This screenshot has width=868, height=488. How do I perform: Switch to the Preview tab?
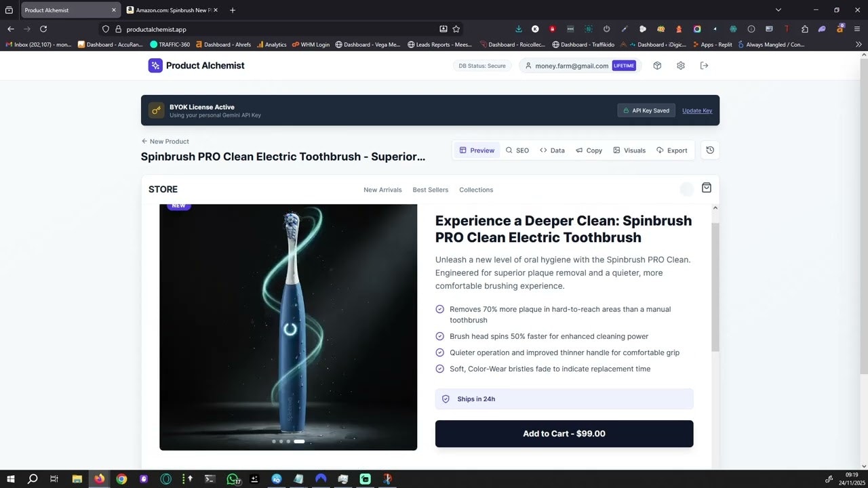(477, 150)
